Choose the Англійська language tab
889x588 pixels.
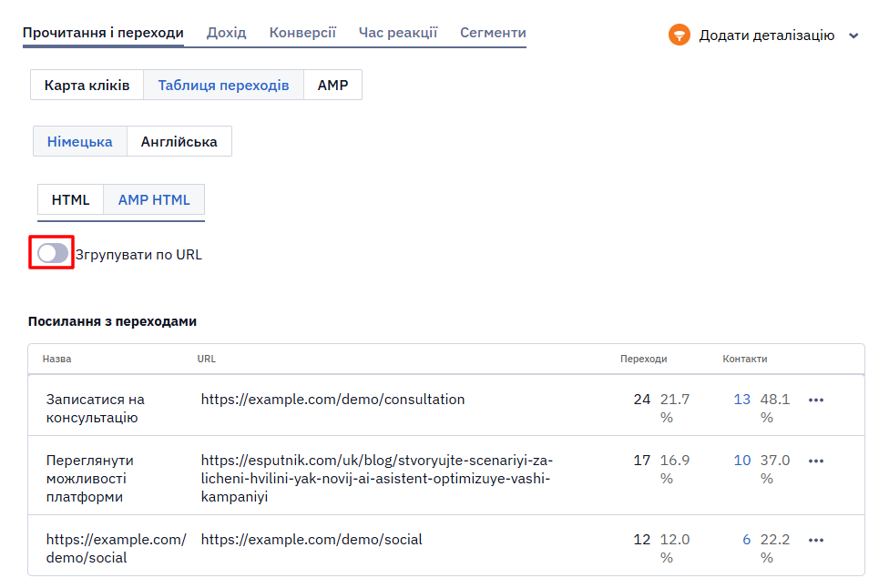[179, 142]
